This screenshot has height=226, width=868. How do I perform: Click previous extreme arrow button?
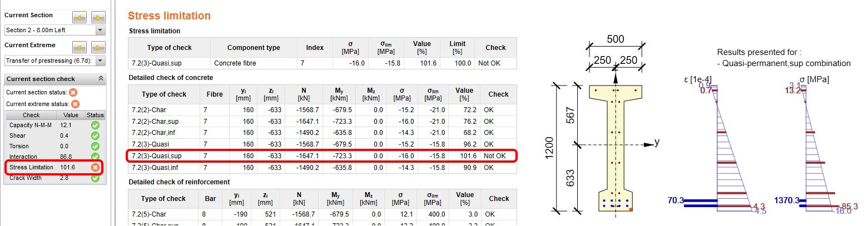[80, 47]
